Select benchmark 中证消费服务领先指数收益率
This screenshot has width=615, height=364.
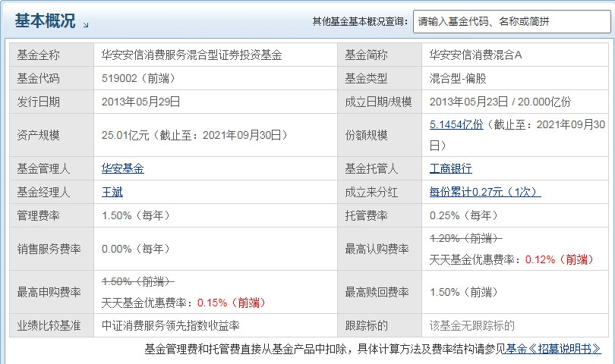171,325
